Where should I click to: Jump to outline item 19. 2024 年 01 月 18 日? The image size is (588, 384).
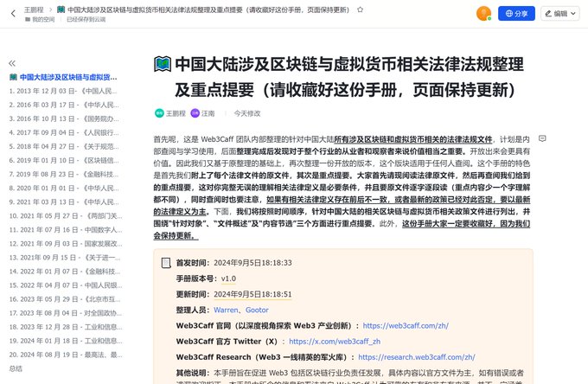[66, 341]
